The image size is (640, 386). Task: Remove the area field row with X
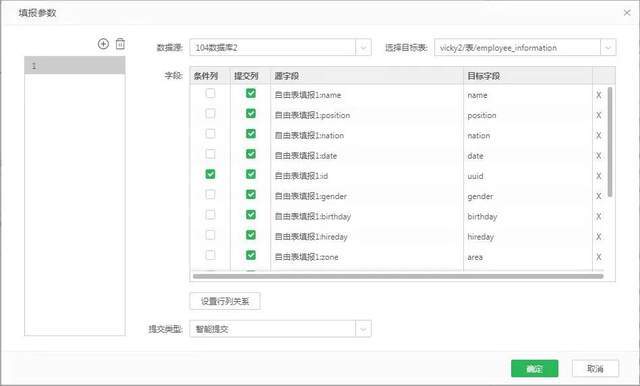click(x=598, y=257)
